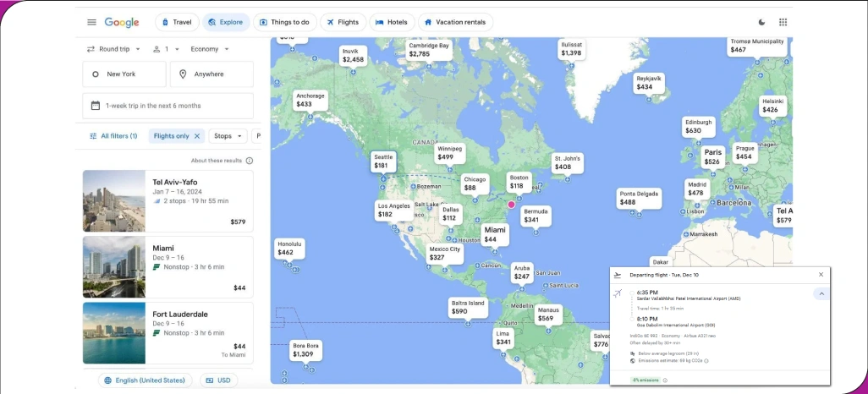Click the pink New York origin dot

click(x=512, y=205)
